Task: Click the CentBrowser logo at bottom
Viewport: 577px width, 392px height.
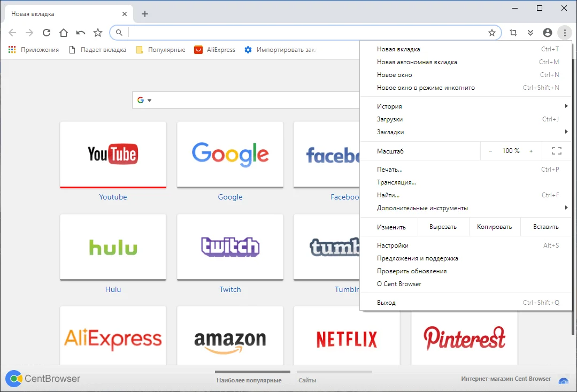Action: (x=43, y=379)
